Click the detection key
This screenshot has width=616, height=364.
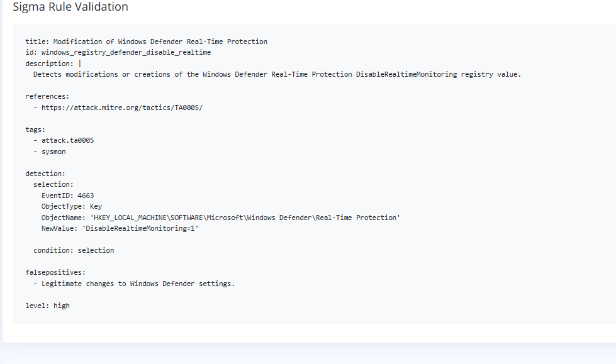coord(45,174)
